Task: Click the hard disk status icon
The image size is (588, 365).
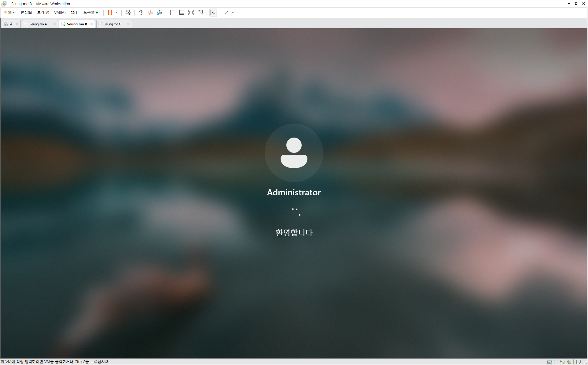Action: [x=549, y=362]
